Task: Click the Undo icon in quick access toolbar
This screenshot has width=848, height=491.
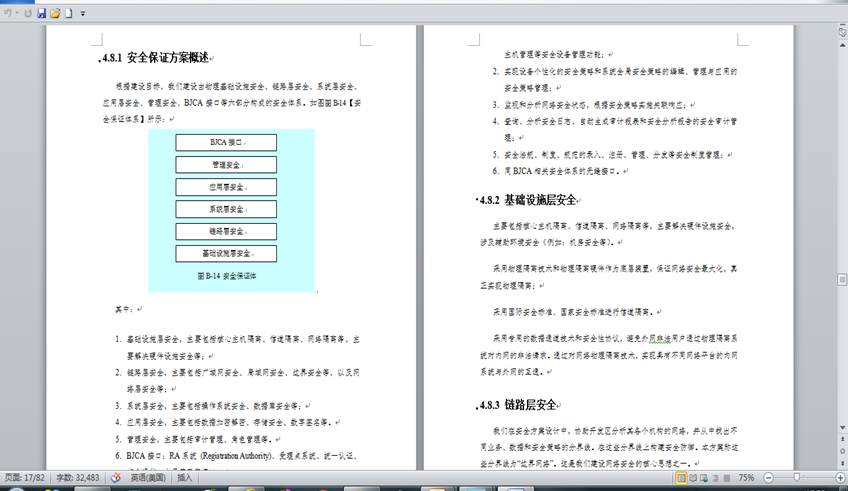Action: tap(8, 13)
